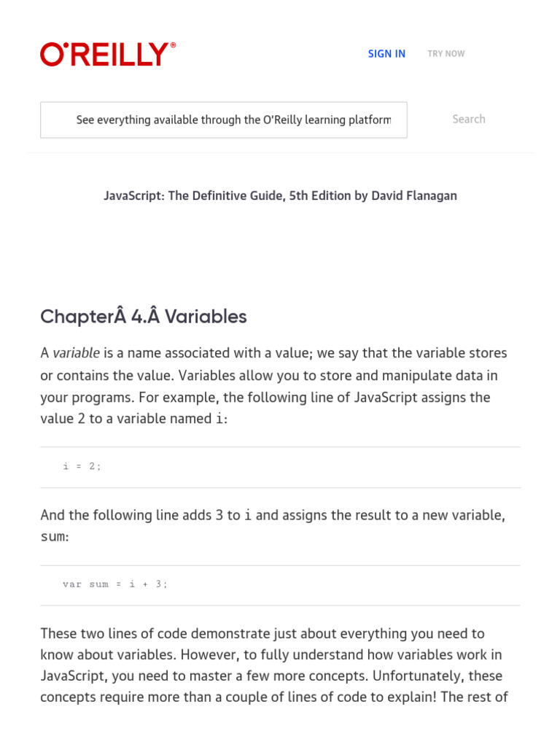Open the SIGN IN link

(386, 54)
